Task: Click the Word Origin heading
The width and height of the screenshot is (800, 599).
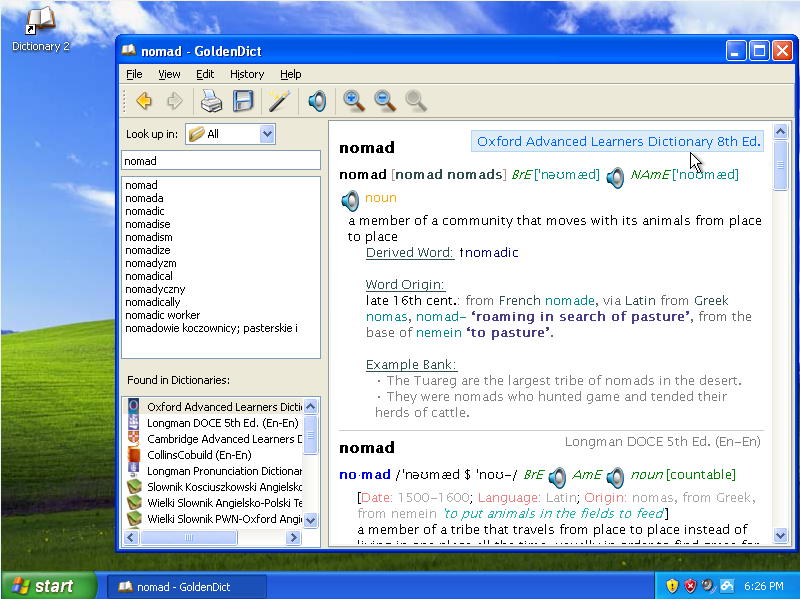Action: point(405,285)
